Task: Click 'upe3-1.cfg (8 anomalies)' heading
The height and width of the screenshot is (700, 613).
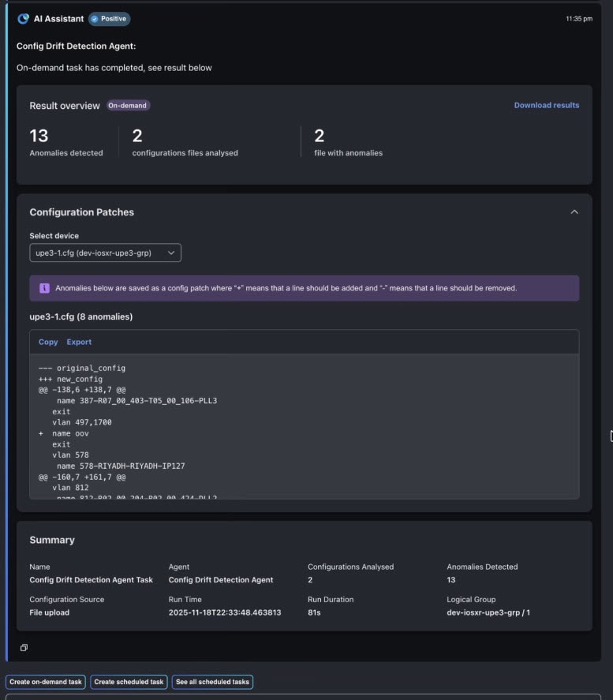Action: pos(81,316)
